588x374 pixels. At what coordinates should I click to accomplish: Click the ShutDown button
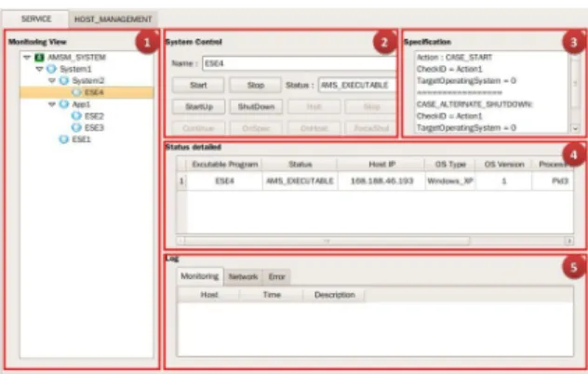pos(256,107)
